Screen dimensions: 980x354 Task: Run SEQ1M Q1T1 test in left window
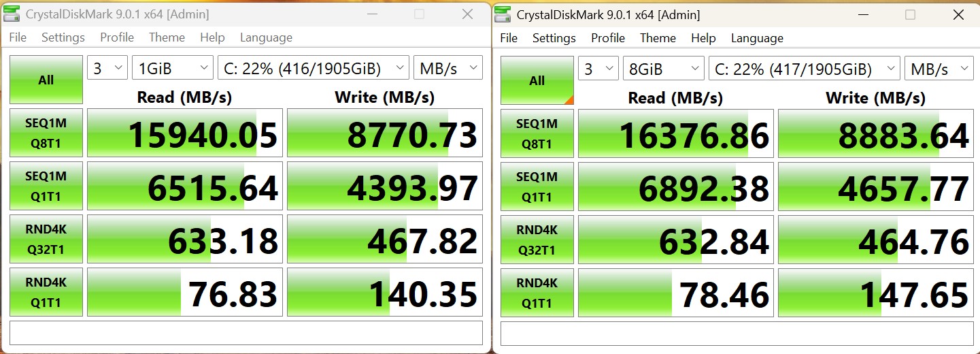coord(46,186)
